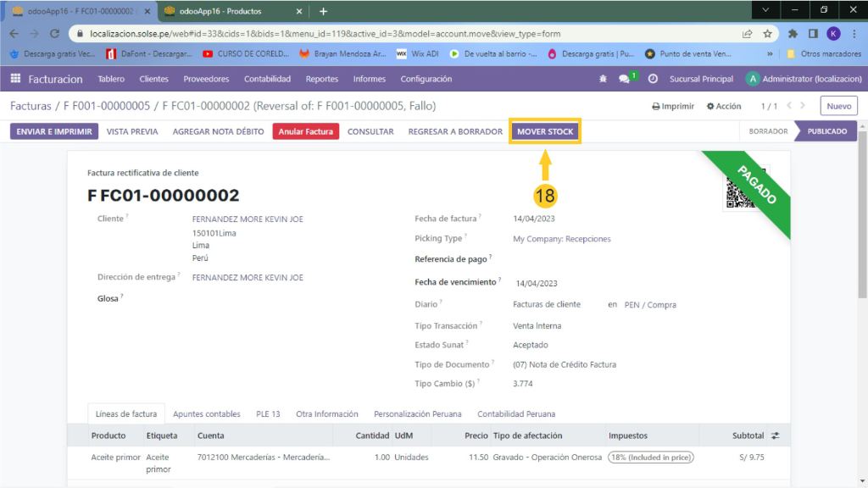Screen dimensions: 868x488
Task: Open the browser extensions puzzle icon
Action: tap(793, 34)
